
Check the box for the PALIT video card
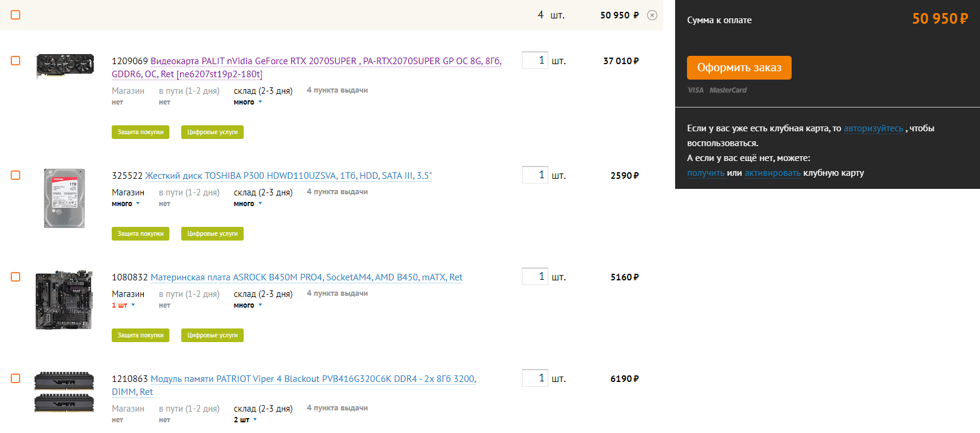pyautogui.click(x=15, y=61)
